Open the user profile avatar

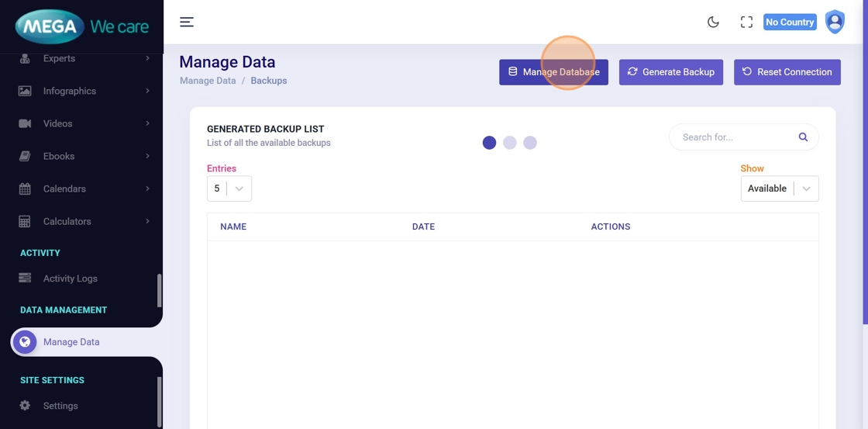tap(835, 22)
